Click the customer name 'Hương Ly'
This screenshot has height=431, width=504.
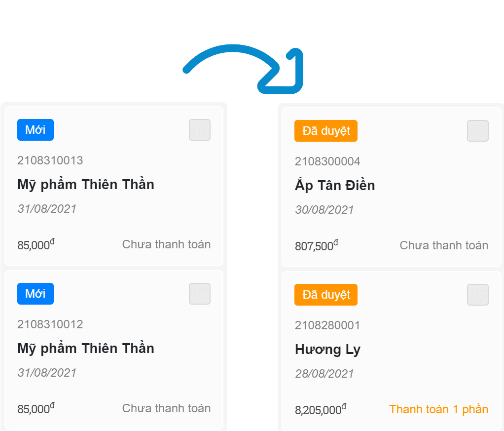(327, 350)
